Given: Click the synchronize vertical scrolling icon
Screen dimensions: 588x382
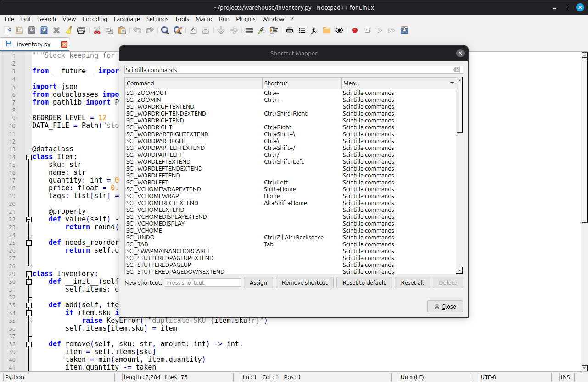Looking at the screenshot, I should coord(221,30).
